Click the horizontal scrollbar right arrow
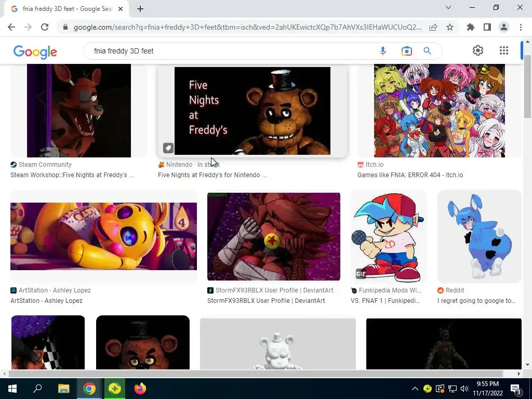Viewport: 532px width, 399px height. point(518,374)
